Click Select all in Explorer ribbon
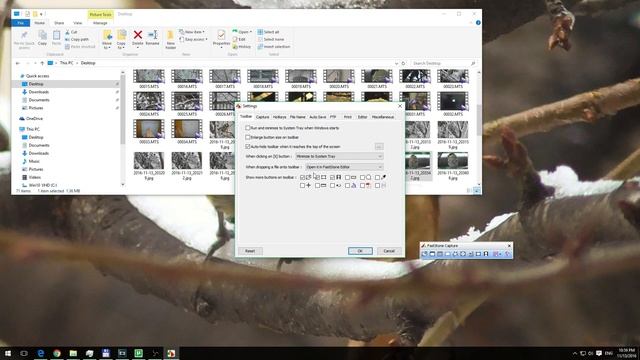The width and height of the screenshot is (640, 360). point(269,32)
